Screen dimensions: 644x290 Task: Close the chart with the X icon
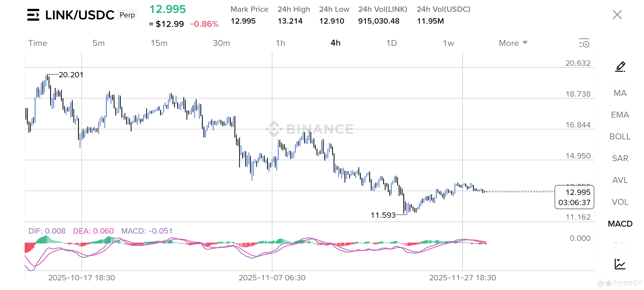click(617, 15)
